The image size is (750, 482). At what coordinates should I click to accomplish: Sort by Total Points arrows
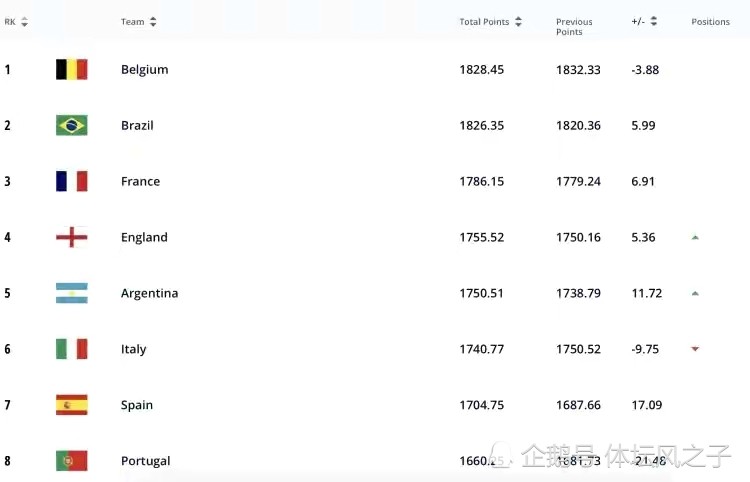coord(518,22)
